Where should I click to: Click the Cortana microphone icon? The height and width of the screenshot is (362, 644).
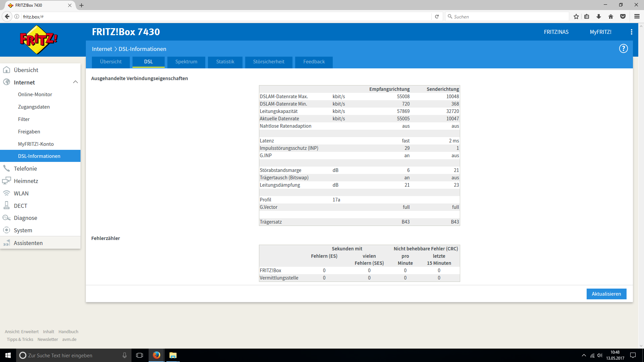click(x=124, y=355)
